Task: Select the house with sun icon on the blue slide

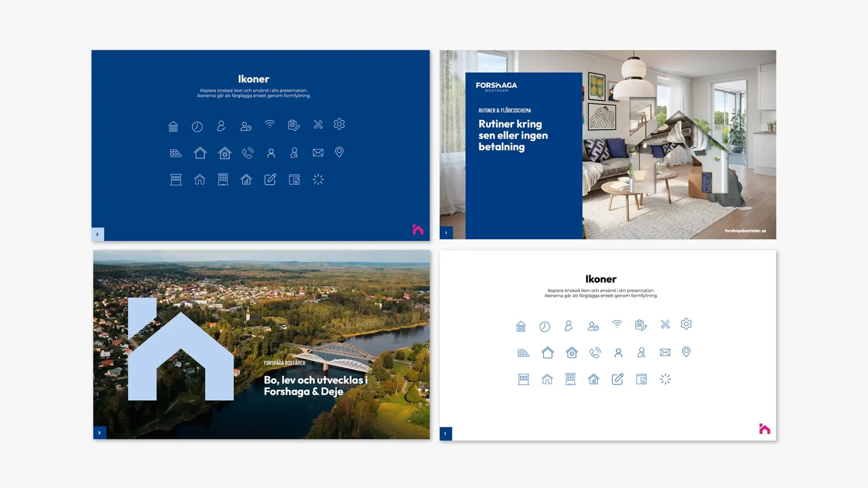Action: pyautogui.click(x=225, y=153)
